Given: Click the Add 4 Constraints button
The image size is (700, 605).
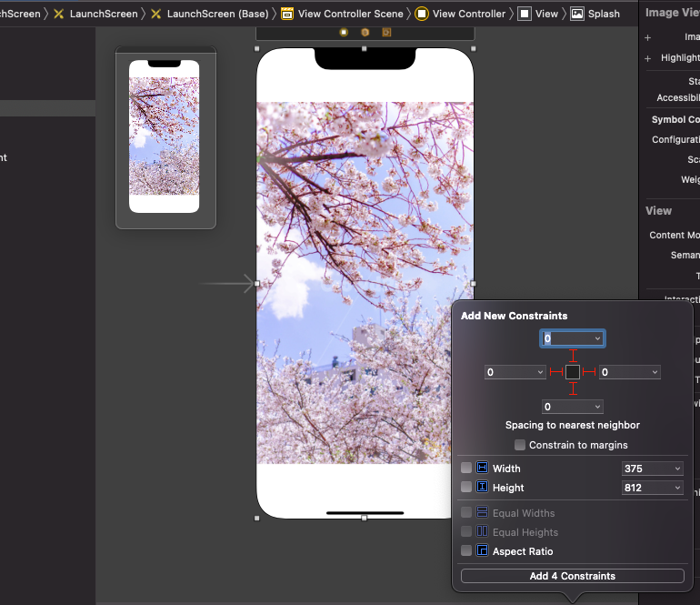Looking at the screenshot, I should pos(573,576).
